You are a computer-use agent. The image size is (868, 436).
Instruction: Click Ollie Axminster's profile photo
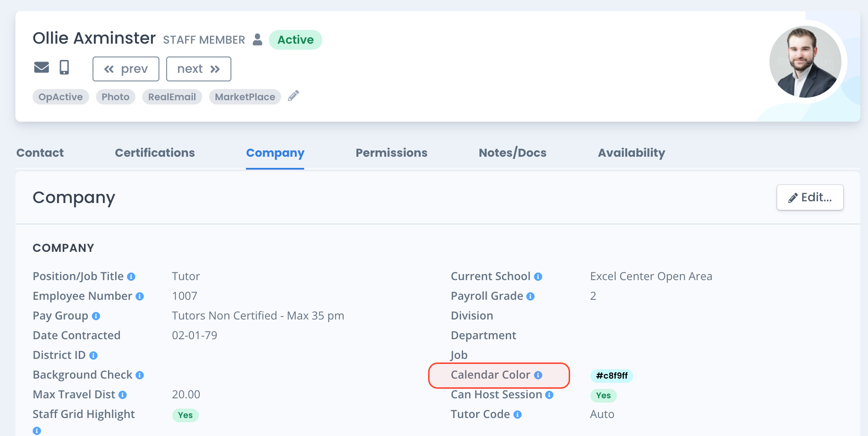pyautogui.click(x=805, y=62)
